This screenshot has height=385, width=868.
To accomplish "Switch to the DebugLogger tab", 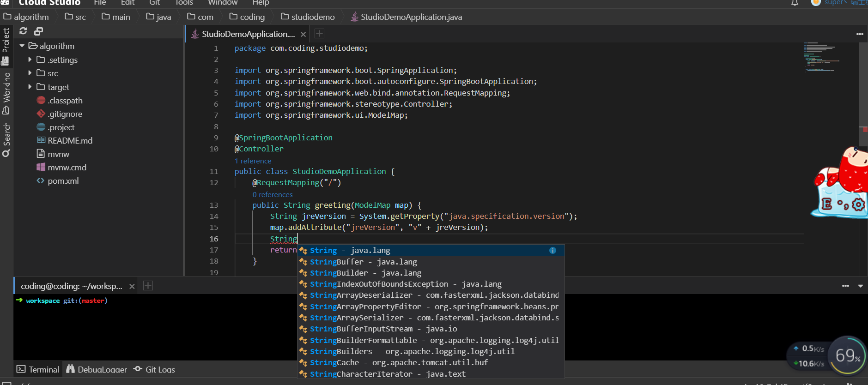I will pyautogui.click(x=97, y=369).
